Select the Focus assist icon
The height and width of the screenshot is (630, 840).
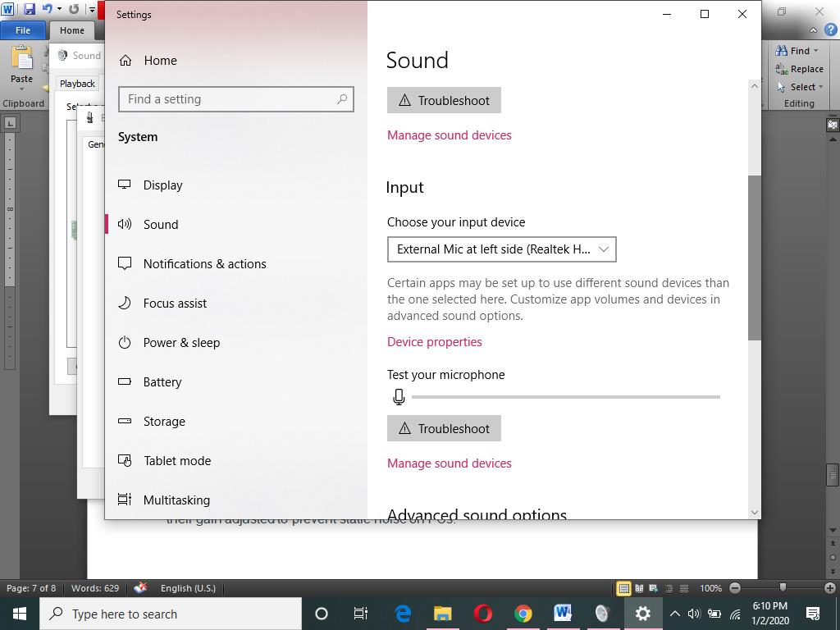tap(125, 303)
